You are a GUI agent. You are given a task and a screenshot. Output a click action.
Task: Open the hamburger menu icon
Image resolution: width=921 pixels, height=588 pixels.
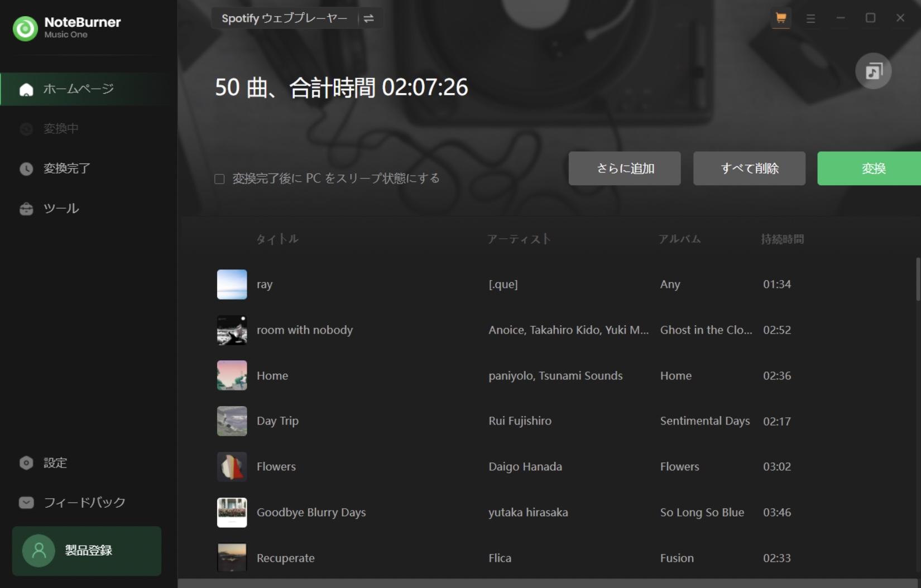pos(810,18)
